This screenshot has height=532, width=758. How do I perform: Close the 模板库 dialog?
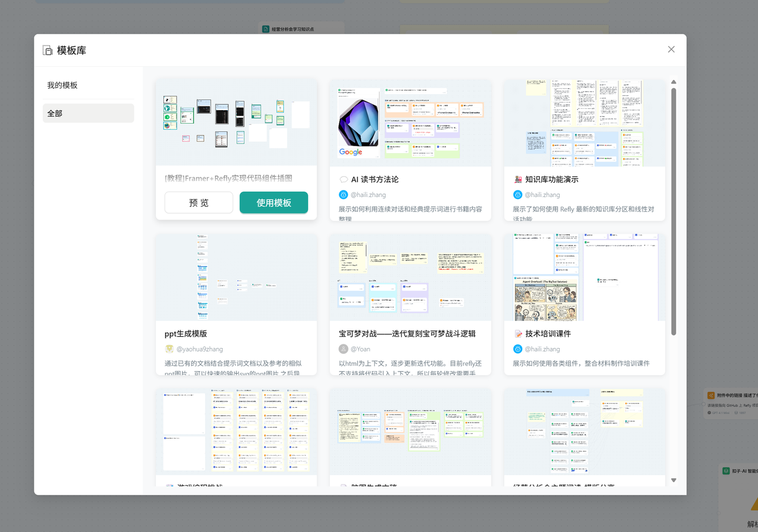(671, 50)
